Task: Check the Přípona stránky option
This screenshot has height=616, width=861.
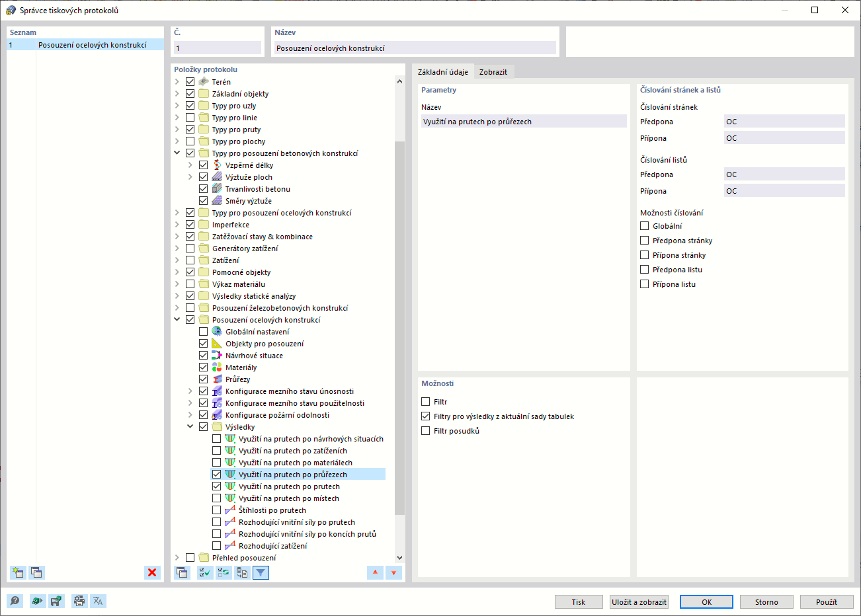Action: click(x=645, y=255)
